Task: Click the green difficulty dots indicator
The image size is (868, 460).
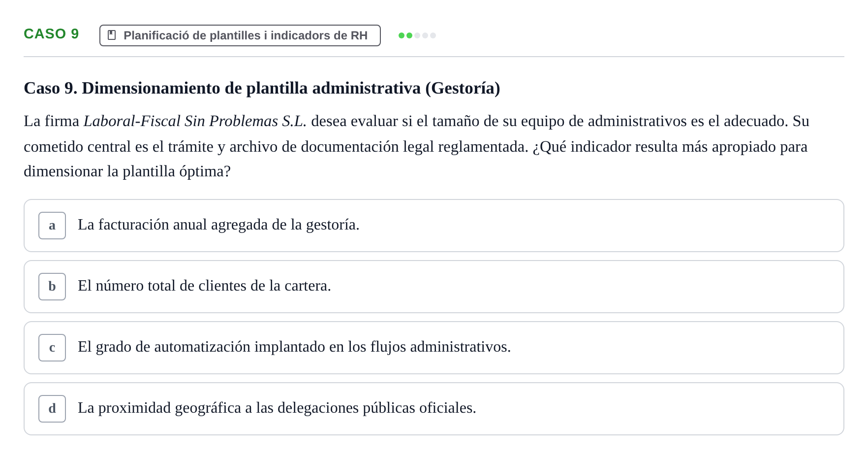Action: coord(417,35)
